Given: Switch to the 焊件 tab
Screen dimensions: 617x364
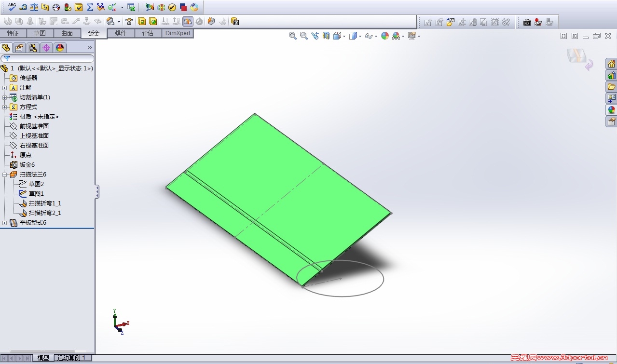Looking at the screenshot, I should click(x=121, y=33).
